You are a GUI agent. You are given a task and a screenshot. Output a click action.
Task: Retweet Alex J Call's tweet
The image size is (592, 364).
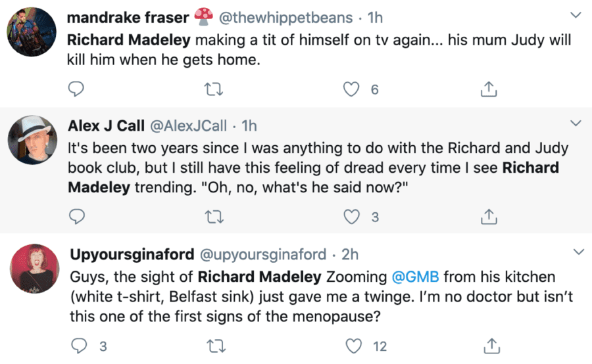pyautogui.click(x=215, y=216)
